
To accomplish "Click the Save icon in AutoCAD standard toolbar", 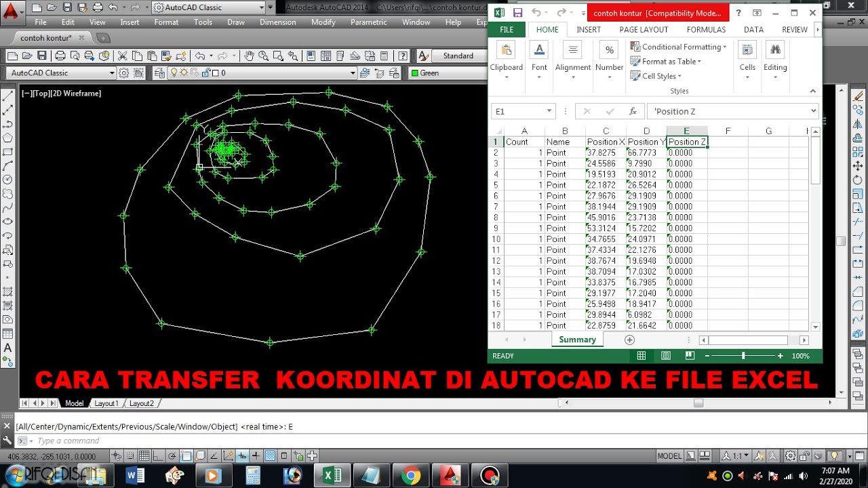I will point(42,56).
